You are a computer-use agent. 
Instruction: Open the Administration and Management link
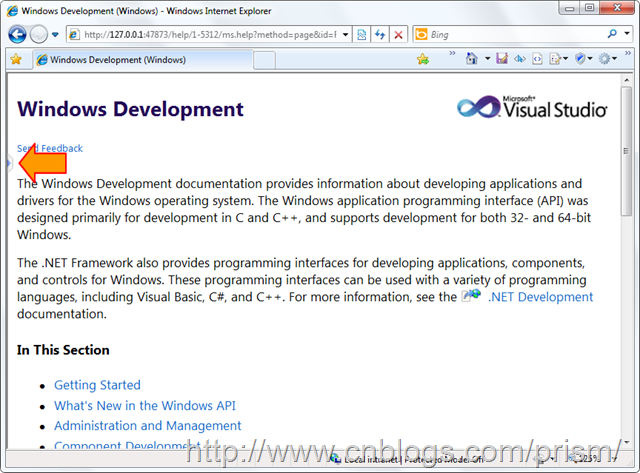point(147,426)
